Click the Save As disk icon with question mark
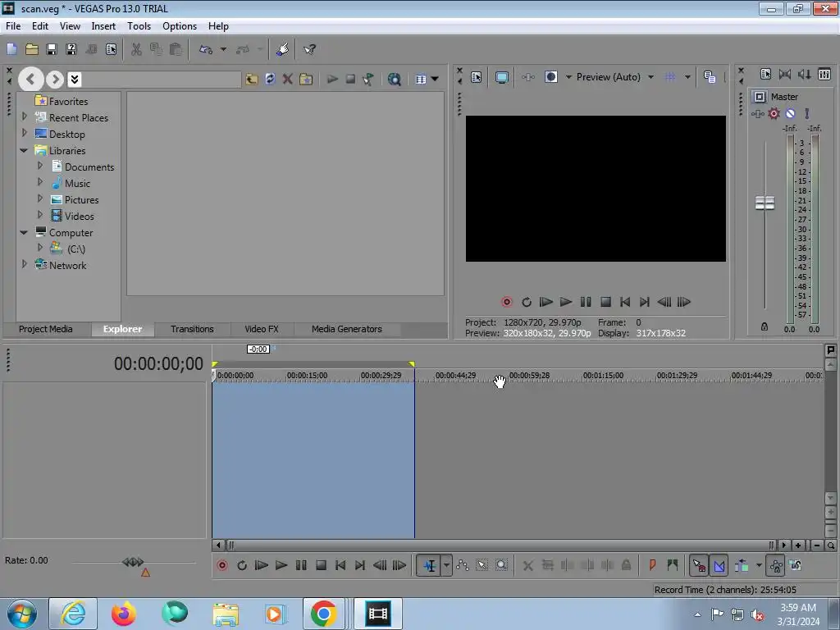 [71, 49]
